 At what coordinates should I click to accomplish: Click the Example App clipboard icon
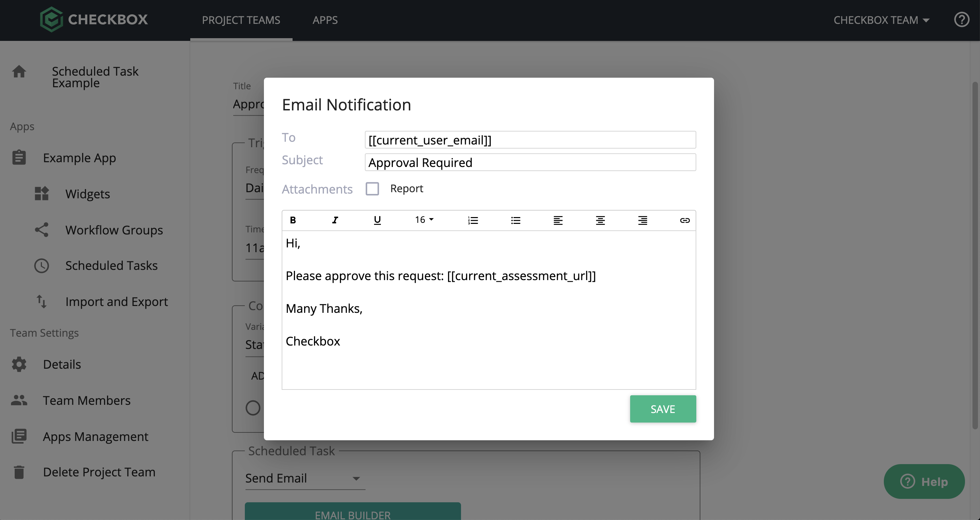point(19,158)
